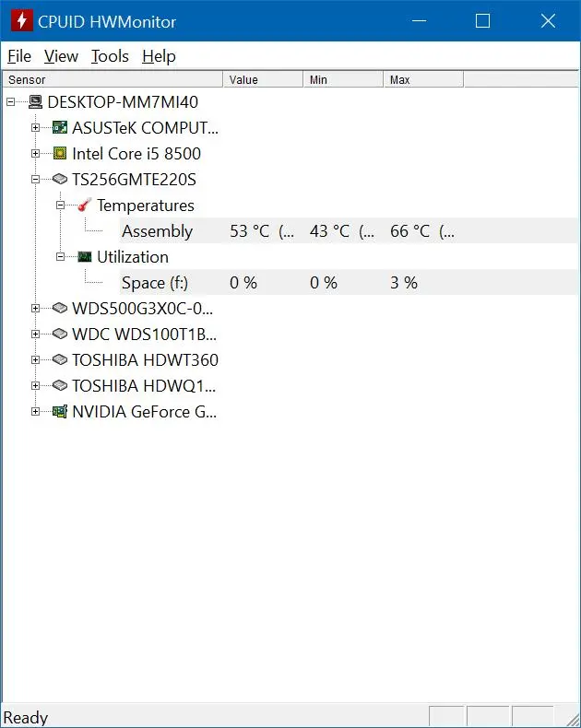Collapse the Utilization branch
Viewport: 581px width, 728px height.
pos(61,257)
